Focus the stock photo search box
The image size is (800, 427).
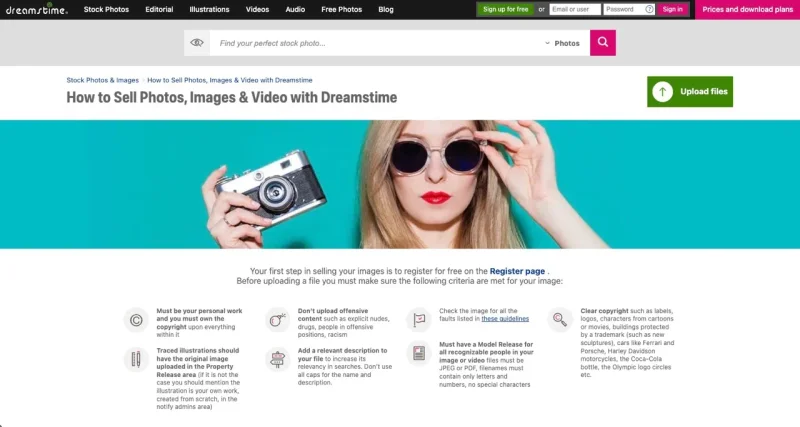375,43
